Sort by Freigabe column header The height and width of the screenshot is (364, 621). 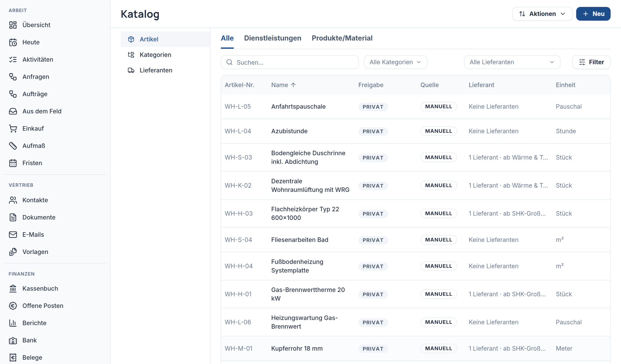point(371,85)
